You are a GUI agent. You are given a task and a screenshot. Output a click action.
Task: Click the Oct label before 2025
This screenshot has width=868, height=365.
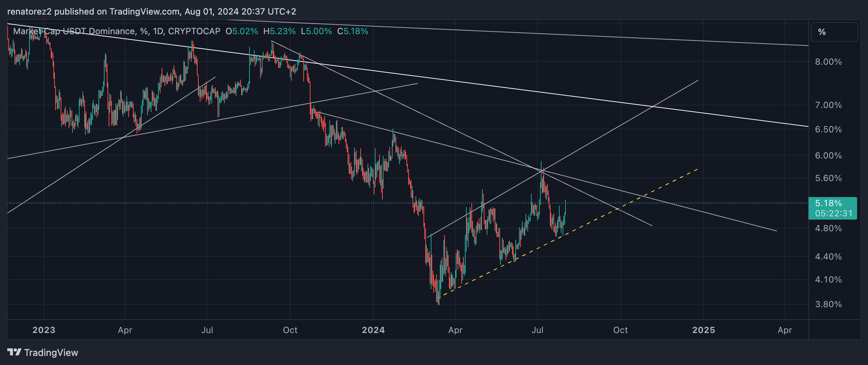click(x=620, y=330)
